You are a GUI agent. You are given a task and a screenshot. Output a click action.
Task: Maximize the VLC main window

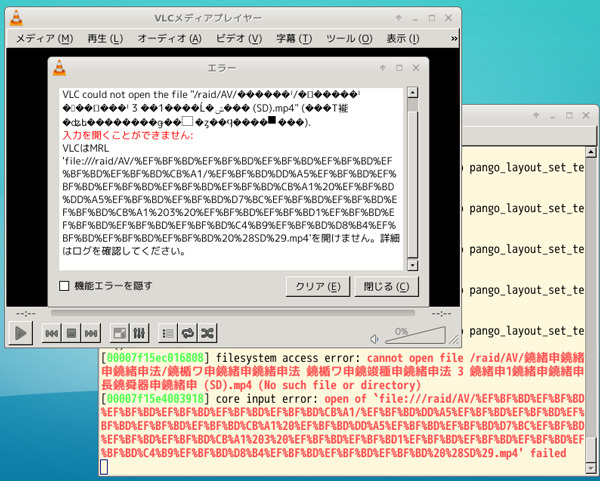coord(432,18)
